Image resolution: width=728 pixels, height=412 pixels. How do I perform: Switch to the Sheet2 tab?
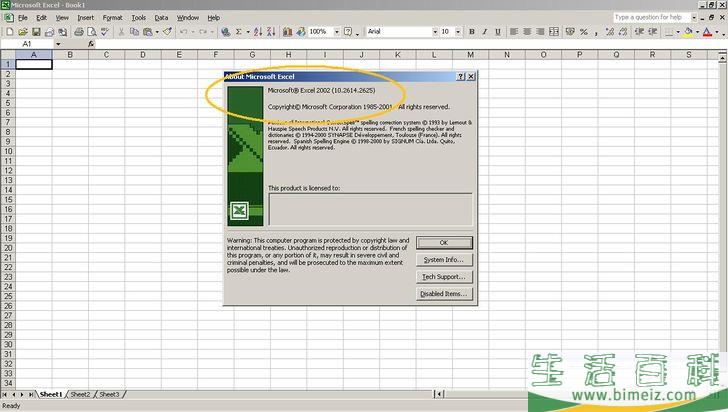80,395
